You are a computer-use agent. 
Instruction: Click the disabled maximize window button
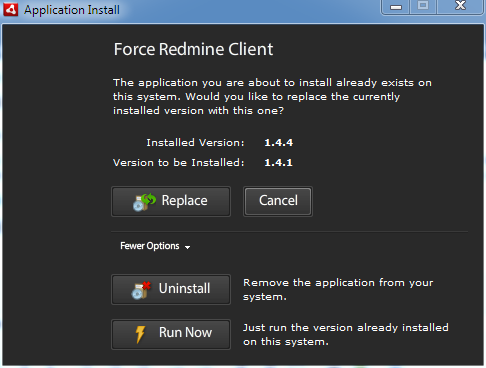click(x=423, y=6)
